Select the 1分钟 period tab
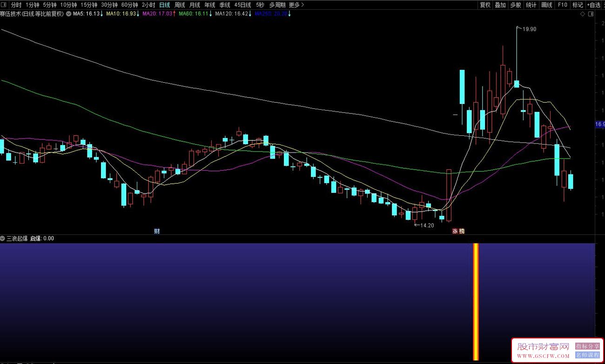Image resolution: width=605 pixels, height=364 pixels. [33, 5]
